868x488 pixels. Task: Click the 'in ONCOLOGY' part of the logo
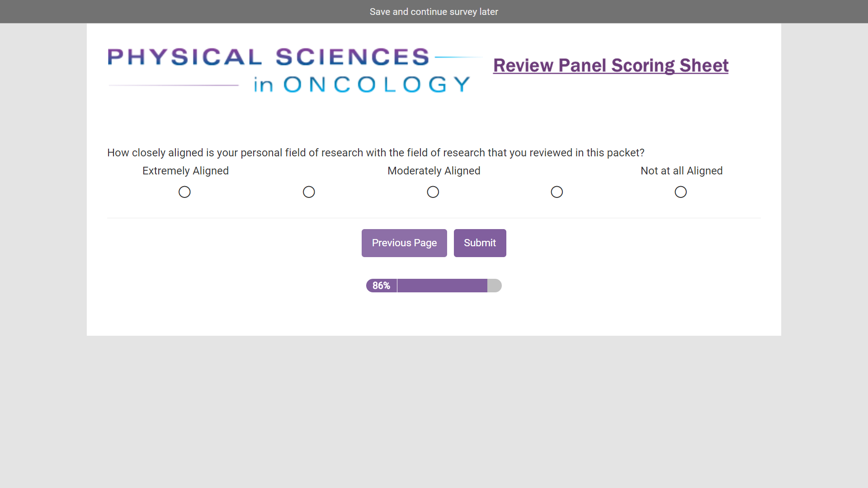[x=362, y=84]
